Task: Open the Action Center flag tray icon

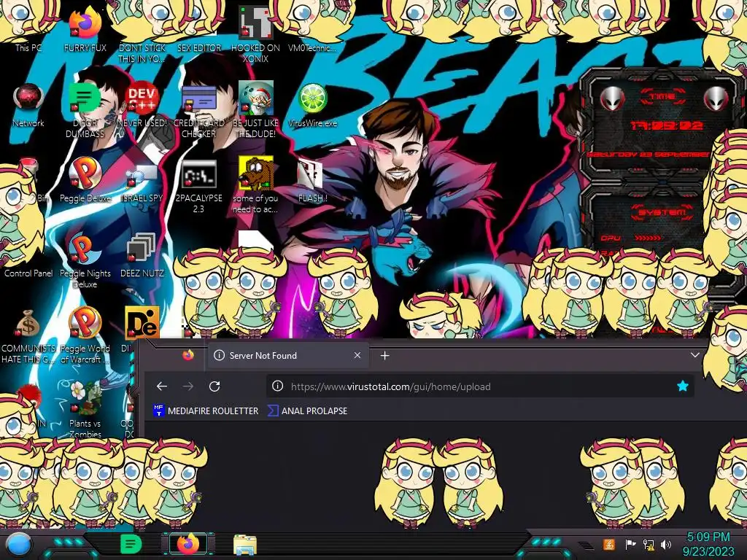Action: coord(630,544)
